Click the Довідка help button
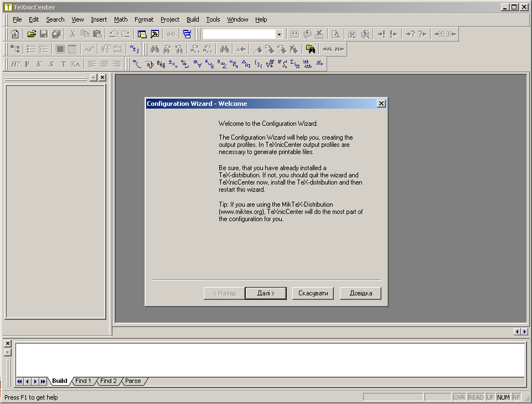This screenshot has width=532, height=404. point(360,293)
